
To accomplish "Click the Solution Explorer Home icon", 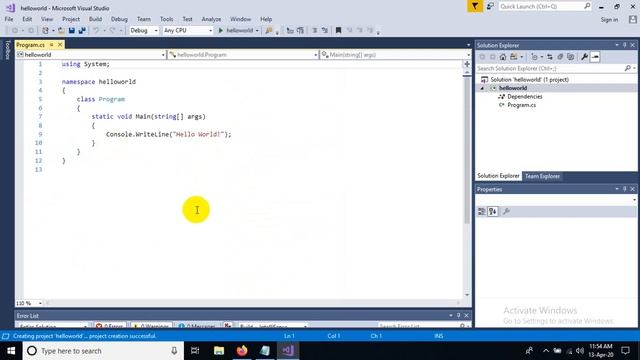I will [503, 57].
